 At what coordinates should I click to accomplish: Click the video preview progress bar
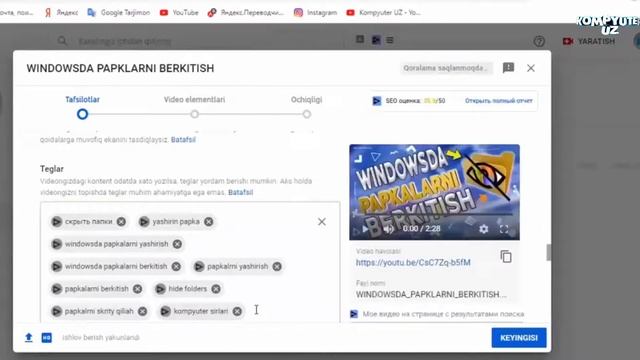point(434,215)
